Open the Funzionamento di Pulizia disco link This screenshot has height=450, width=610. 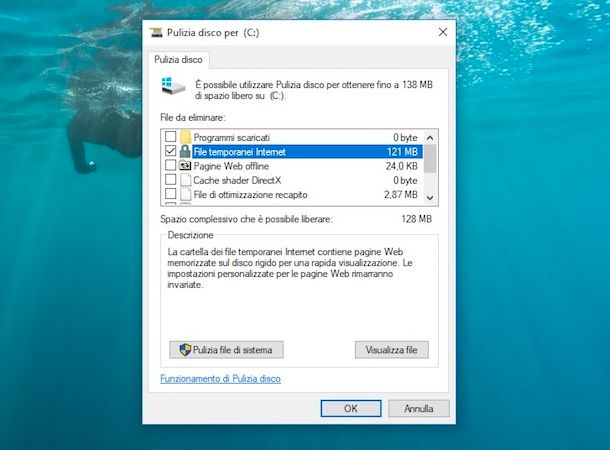coord(220,378)
